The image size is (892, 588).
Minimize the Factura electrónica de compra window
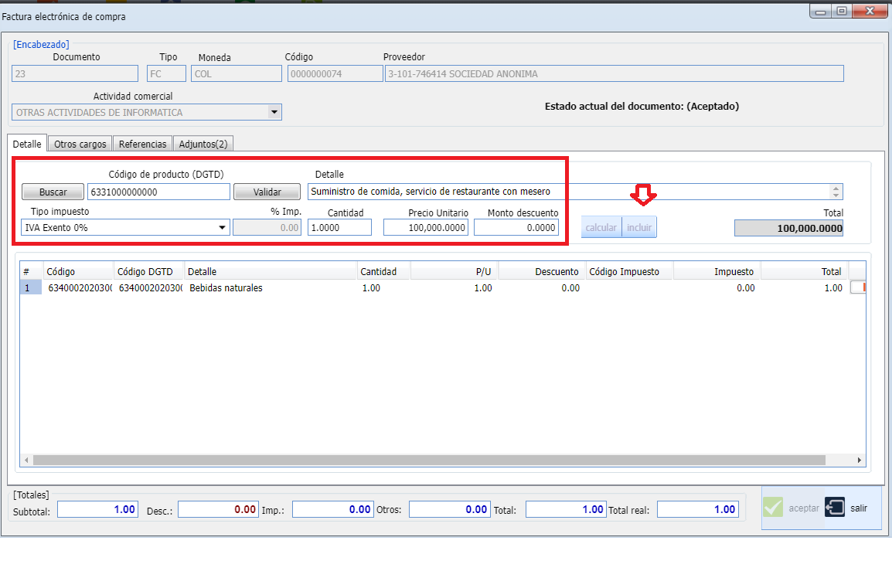(820, 11)
